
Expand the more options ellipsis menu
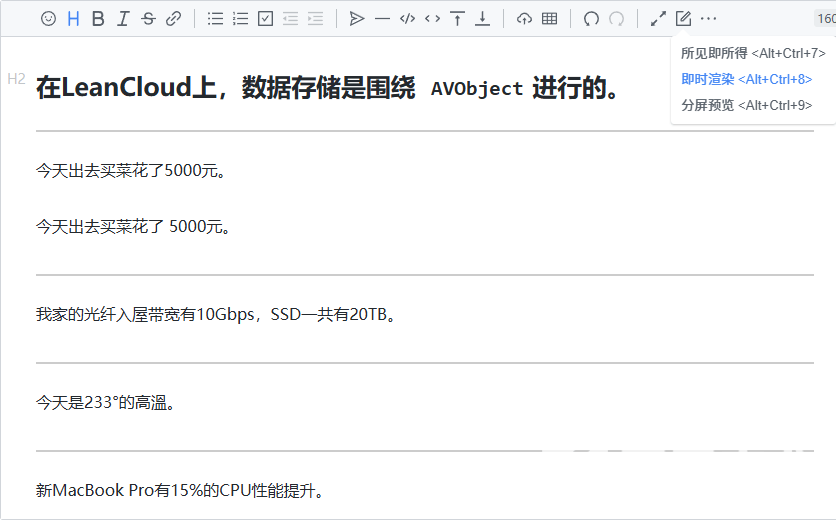[x=708, y=18]
